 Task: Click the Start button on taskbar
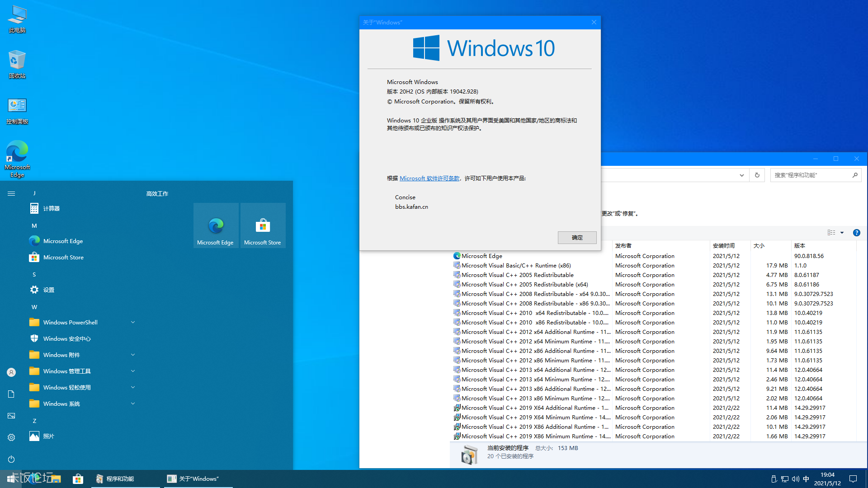pos(10,479)
